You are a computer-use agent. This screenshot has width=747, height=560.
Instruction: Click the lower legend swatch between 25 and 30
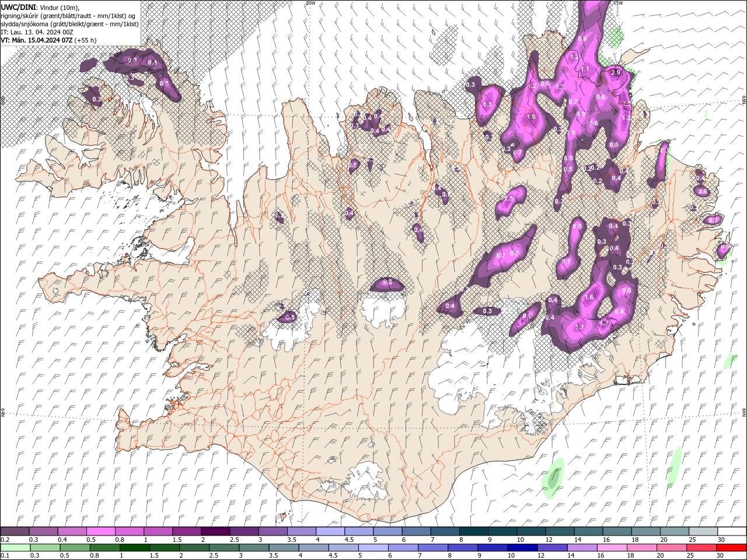(700, 548)
